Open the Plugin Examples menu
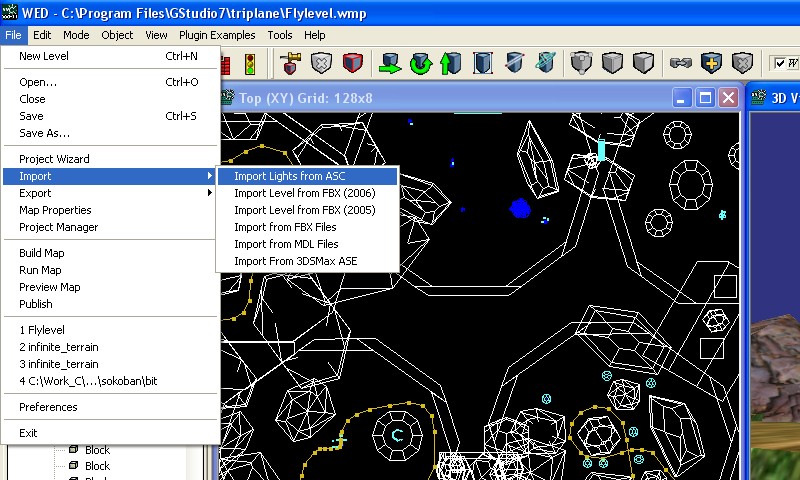 (x=217, y=35)
